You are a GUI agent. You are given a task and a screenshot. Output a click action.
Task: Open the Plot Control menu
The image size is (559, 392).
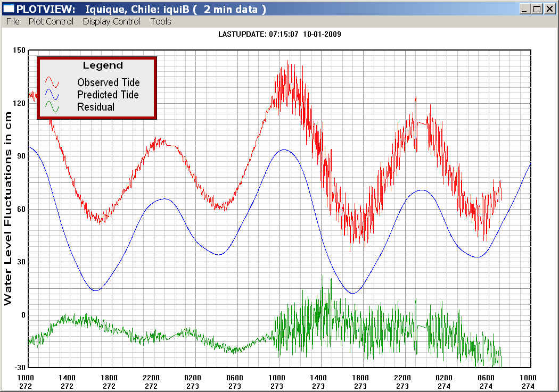(x=51, y=21)
